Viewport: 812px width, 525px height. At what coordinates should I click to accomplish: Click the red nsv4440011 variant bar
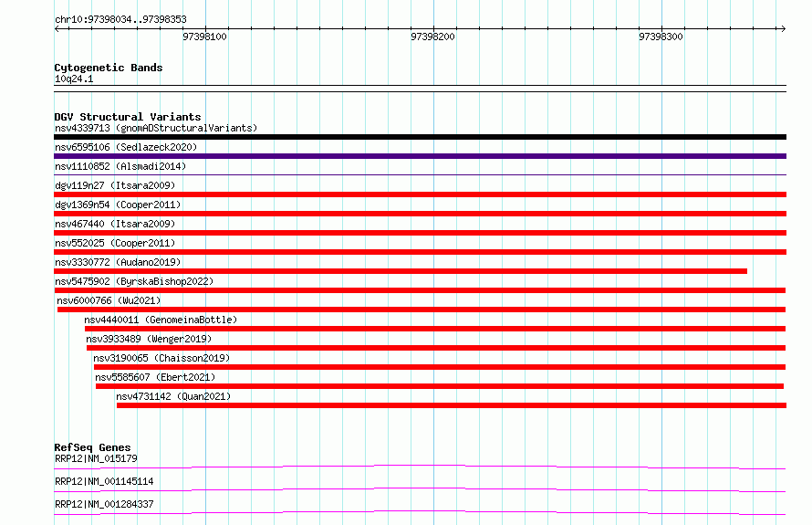[x=435, y=329]
